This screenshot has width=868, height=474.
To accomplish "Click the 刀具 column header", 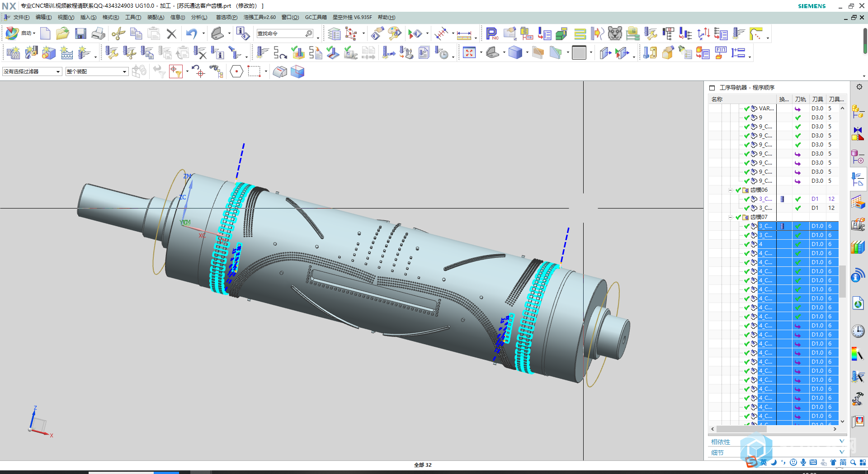I will (817, 99).
